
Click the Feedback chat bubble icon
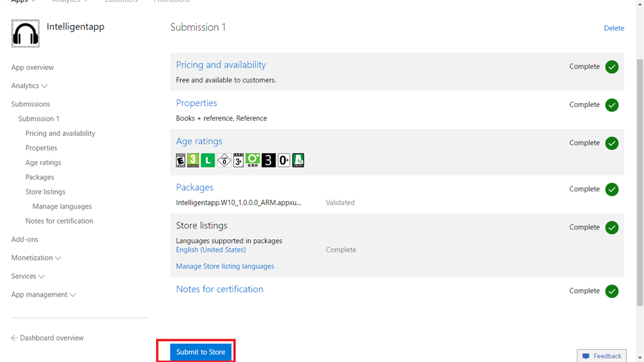[x=586, y=356]
